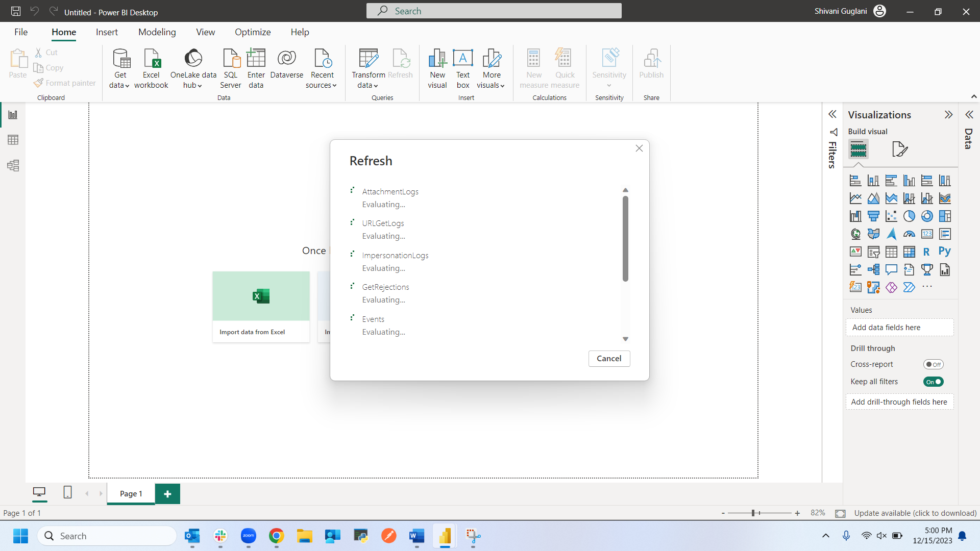Switch to Table view icon in sidebar
Screen dimensions: 980x551
point(13,140)
